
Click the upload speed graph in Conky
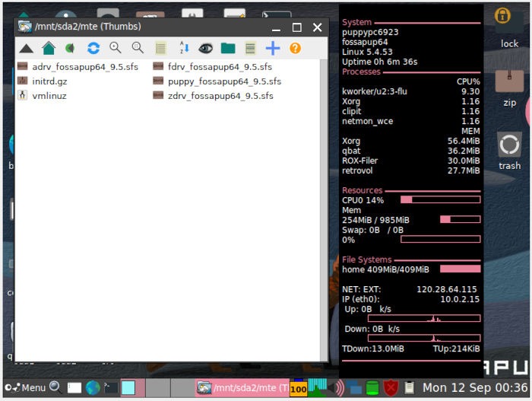point(424,318)
